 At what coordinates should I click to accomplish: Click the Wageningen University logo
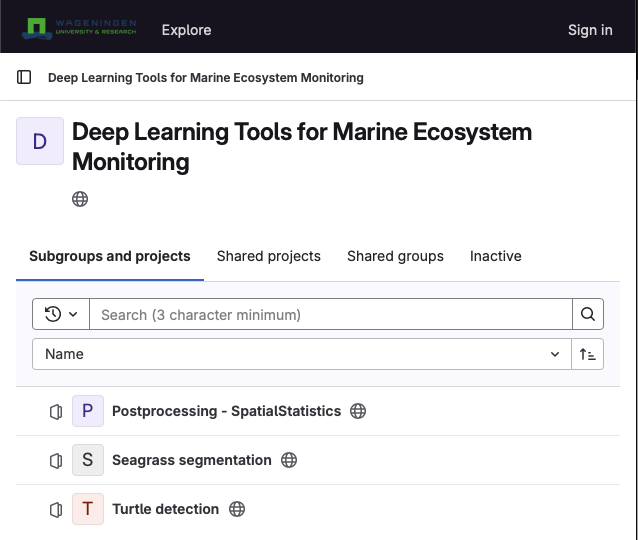click(x=80, y=29)
